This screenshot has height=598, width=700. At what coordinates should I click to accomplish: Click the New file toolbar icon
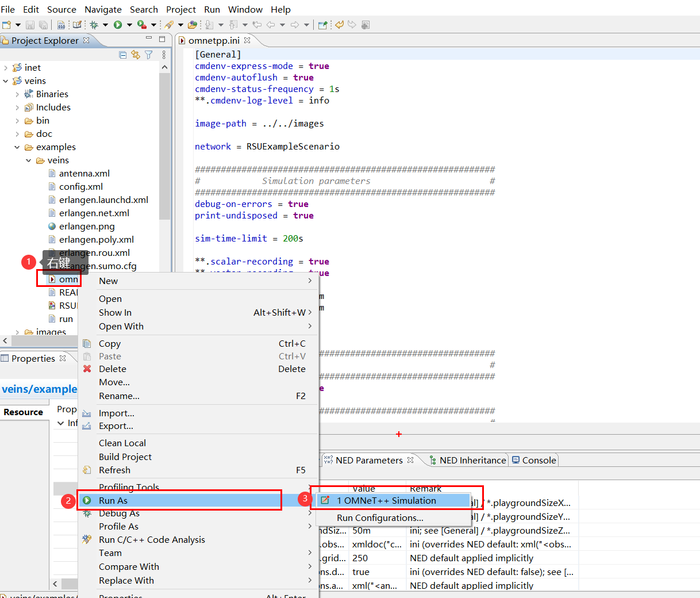[7, 25]
